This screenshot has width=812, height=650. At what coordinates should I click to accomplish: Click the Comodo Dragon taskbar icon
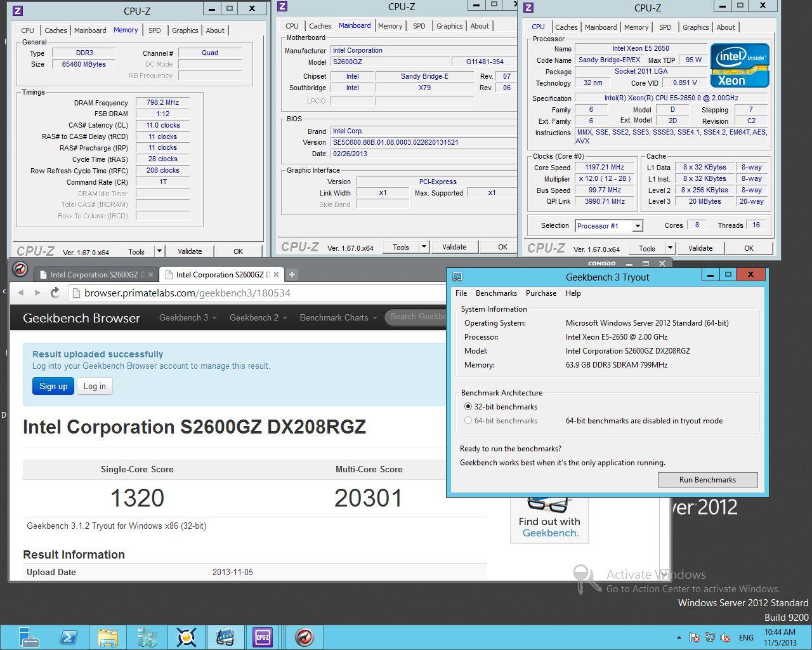[x=304, y=637]
